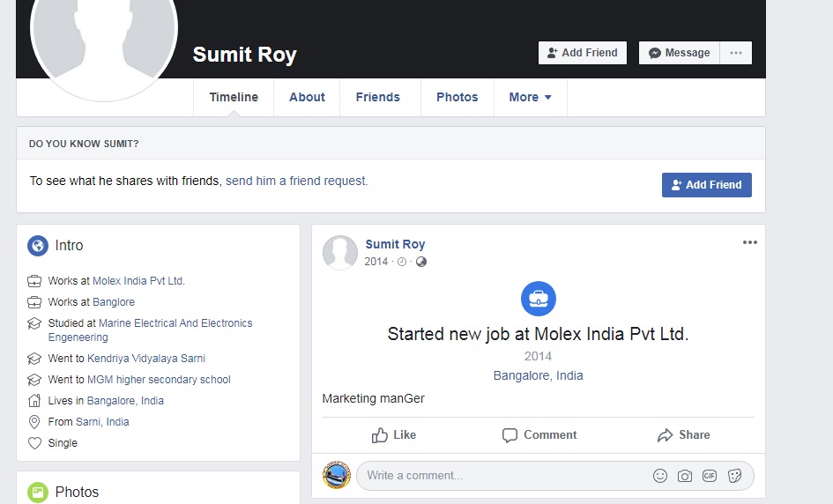Expand the More dropdown in profile tabs
833x504 pixels.
click(x=530, y=98)
